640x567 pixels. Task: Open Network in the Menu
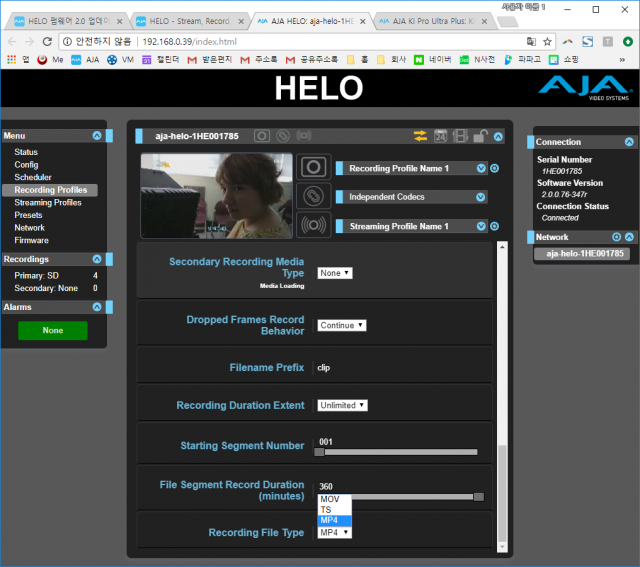(29, 228)
